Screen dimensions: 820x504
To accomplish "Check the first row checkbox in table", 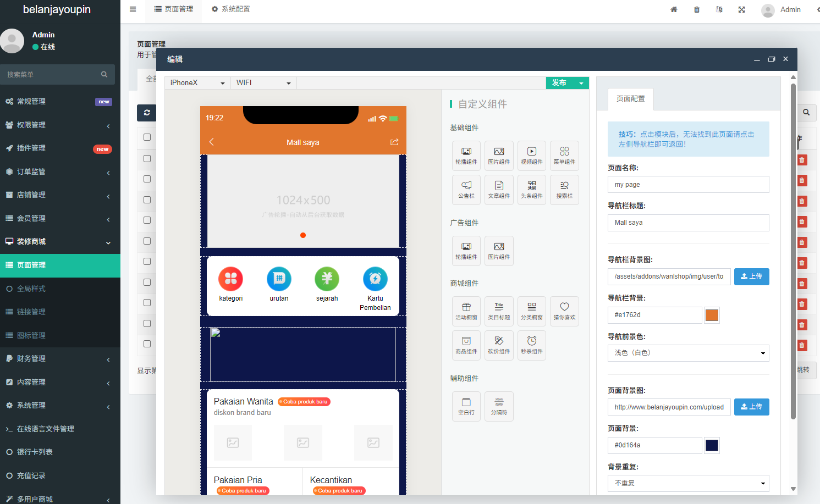I will tap(147, 158).
